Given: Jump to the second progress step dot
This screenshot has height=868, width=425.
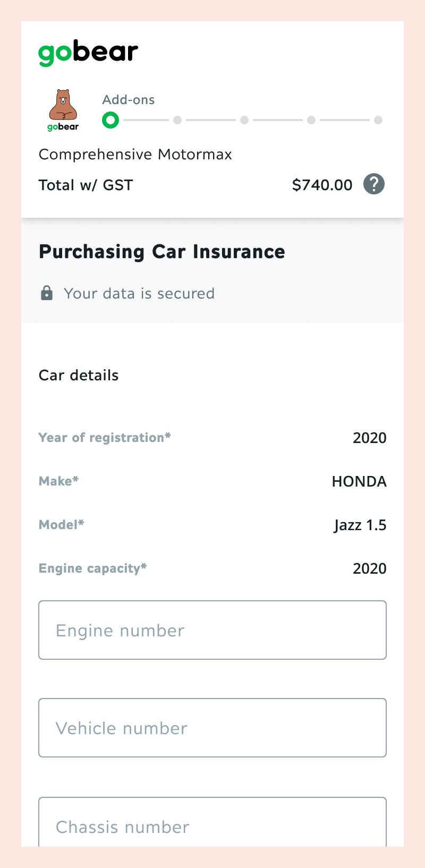Looking at the screenshot, I should coord(177,120).
